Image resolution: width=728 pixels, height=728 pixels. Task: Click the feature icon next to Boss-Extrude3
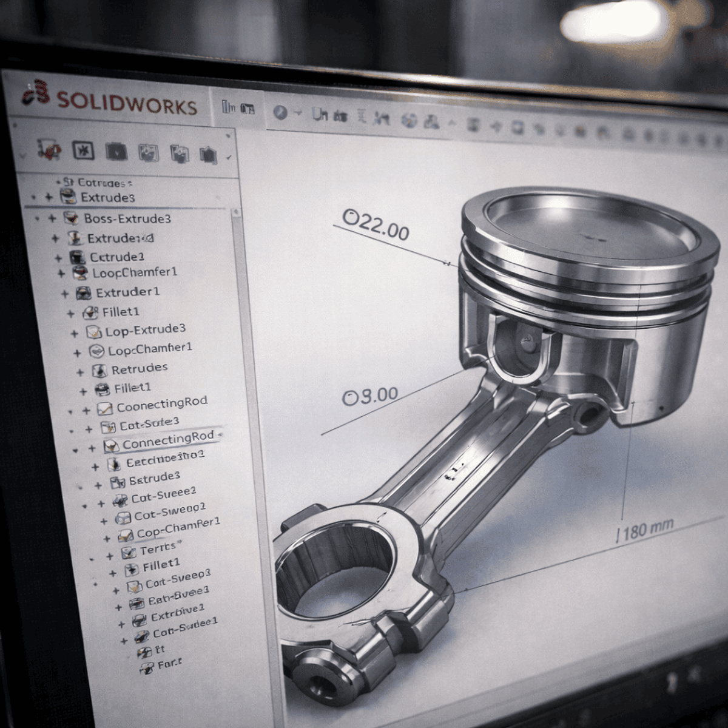pyautogui.click(x=71, y=218)
